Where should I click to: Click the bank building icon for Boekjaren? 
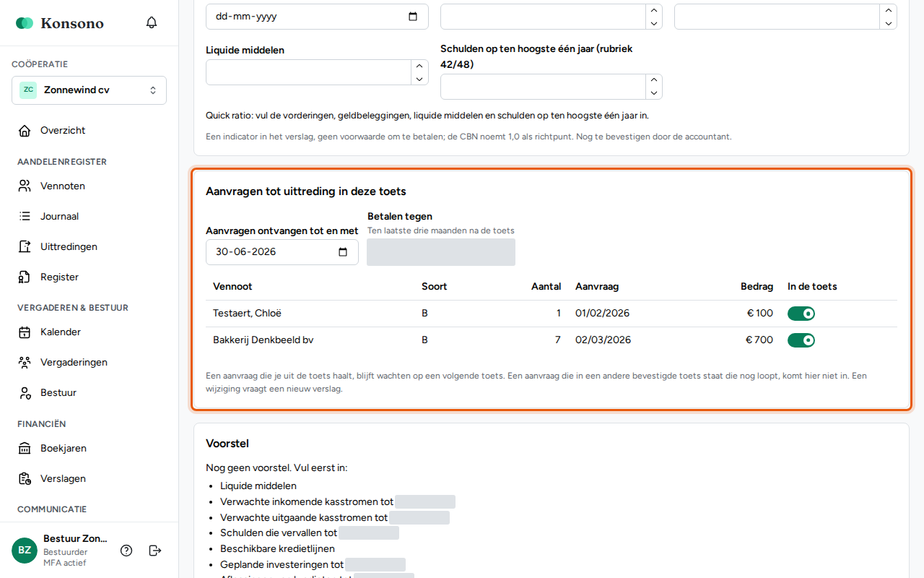[x=25, y=449]
